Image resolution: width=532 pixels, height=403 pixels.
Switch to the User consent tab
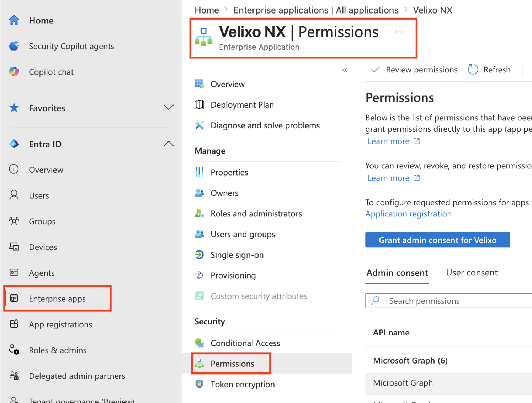pos(472,273)
